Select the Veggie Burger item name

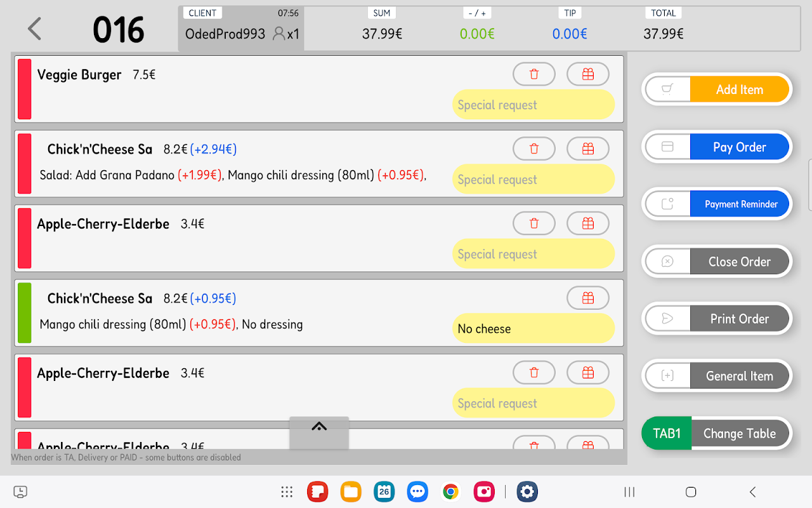click(79, 75)
